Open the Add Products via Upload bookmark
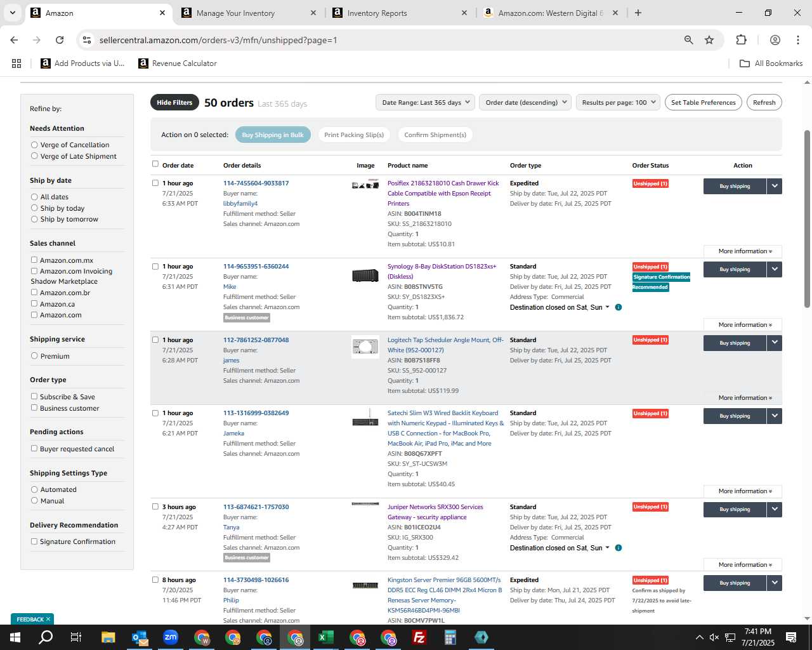812x650 pixels. point(82,63)
